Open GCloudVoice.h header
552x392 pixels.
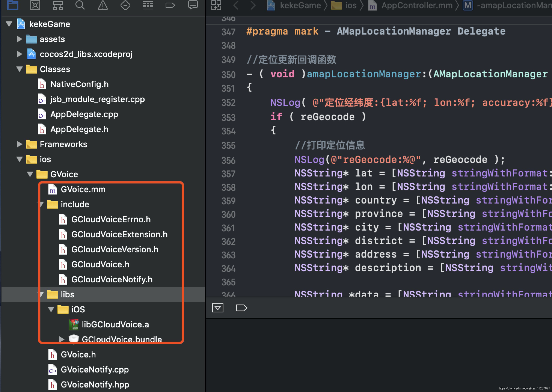pyautogui.click(x=100, y=264)
